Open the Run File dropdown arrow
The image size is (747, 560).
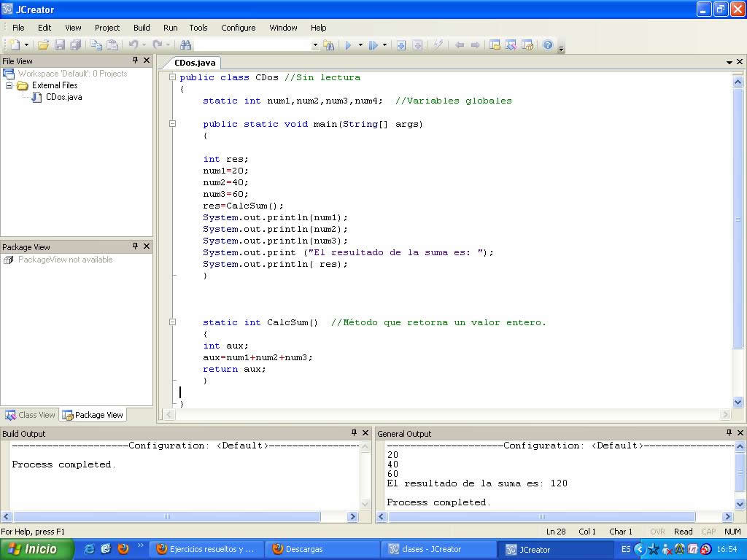(x=384, y=45)
